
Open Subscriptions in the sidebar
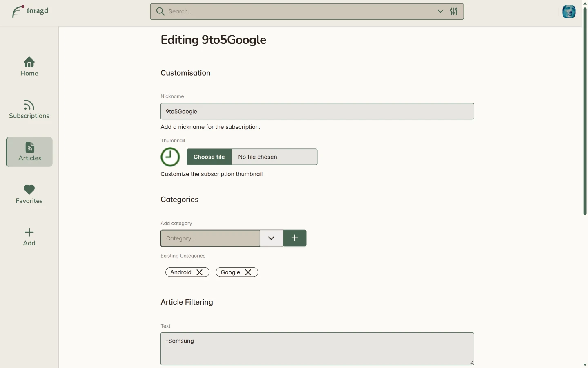(29, 109)
